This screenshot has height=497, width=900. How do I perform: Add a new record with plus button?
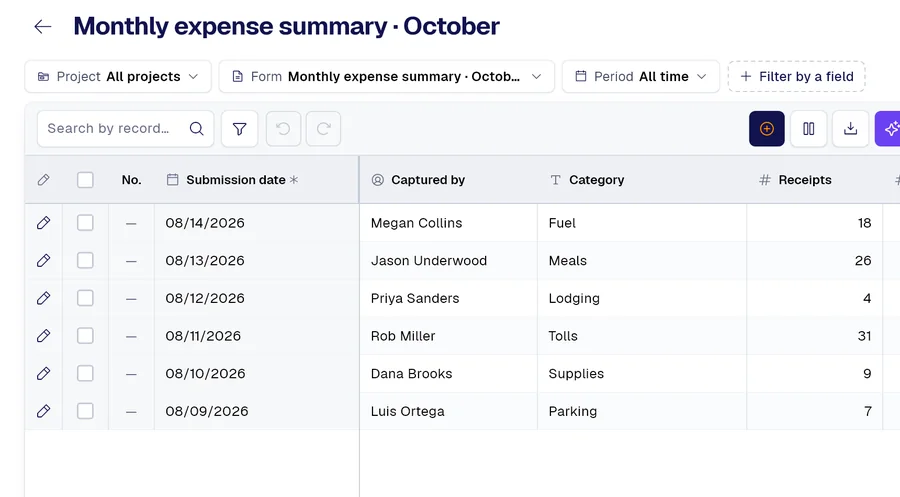(766, 129)
